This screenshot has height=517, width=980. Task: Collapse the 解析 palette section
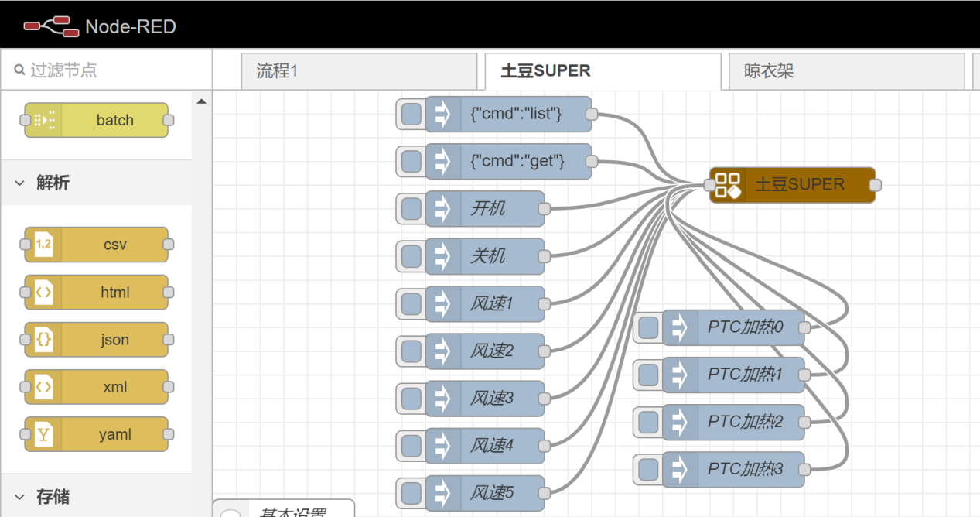(20, 183)
